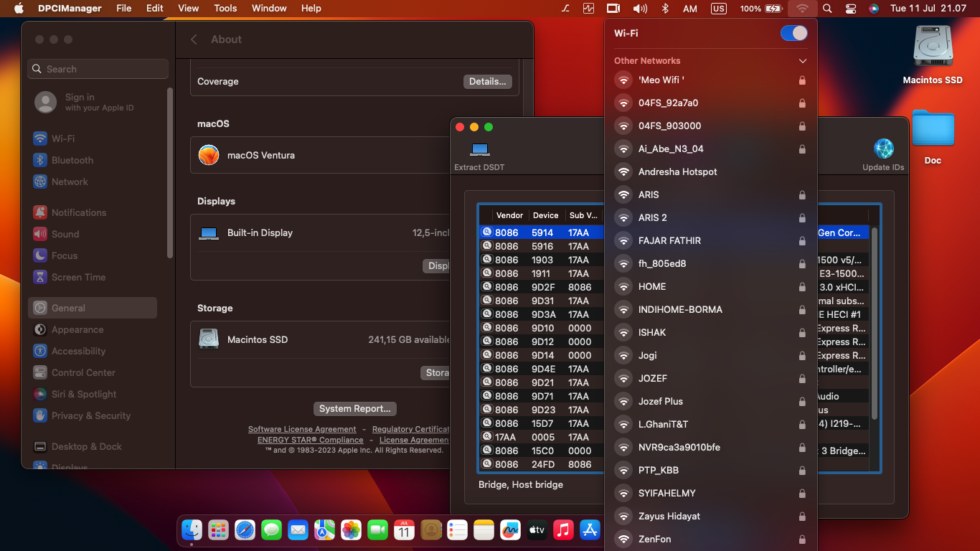Click the System Report... button
980x551 pixels.
click(355, 409)
